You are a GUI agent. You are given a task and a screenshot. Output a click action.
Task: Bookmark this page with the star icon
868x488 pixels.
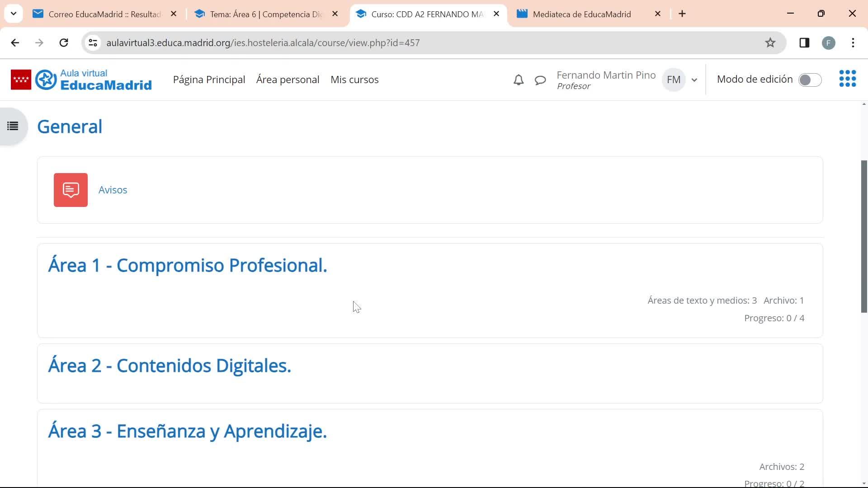pyautogui.click(x=770, y=42)
